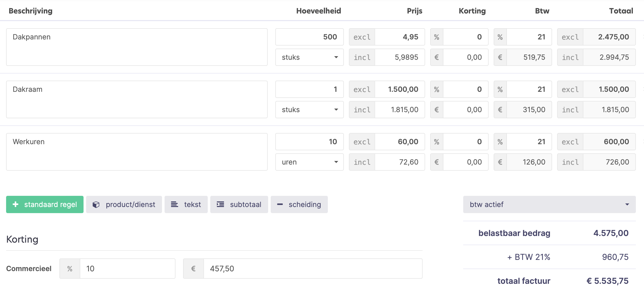Add a subtotaal line
The height and width of the screenshot is (295, 644).
(x=239, y=204)
